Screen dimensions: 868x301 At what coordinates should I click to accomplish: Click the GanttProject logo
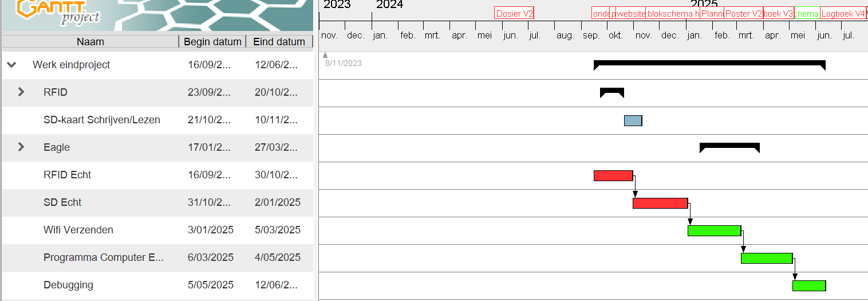[x=57, y=13]
